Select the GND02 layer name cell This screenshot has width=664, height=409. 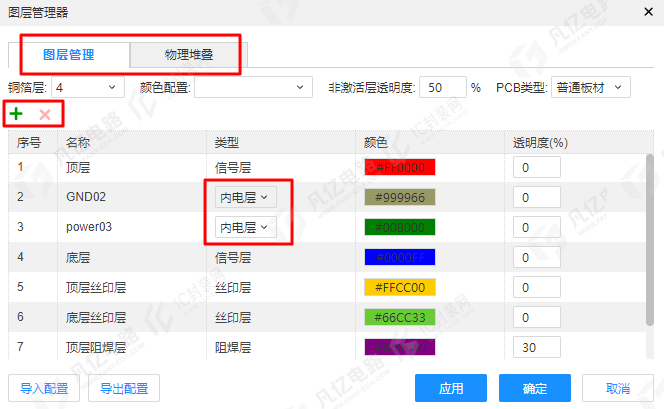click(132, 197)
